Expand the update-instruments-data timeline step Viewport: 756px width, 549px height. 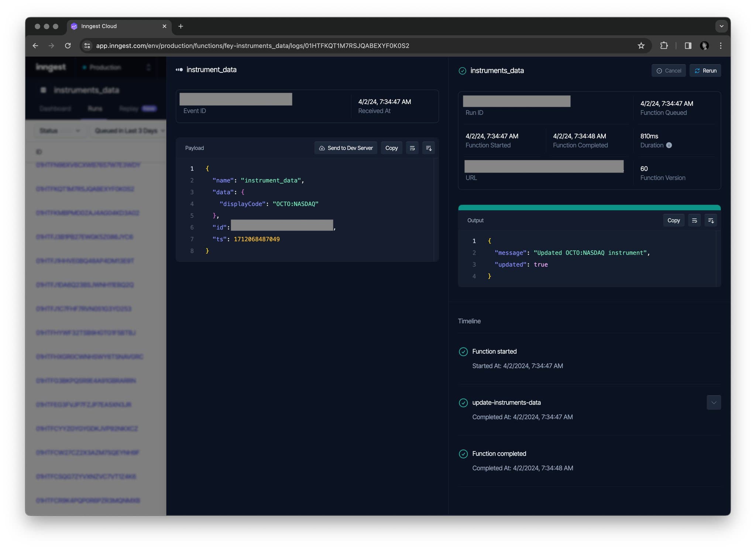714,402
